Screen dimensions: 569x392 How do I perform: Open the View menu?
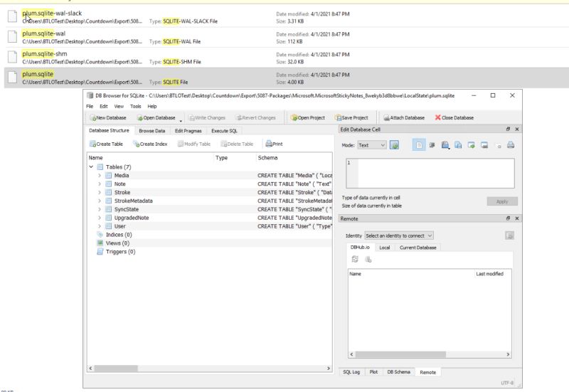coord(119,106)
